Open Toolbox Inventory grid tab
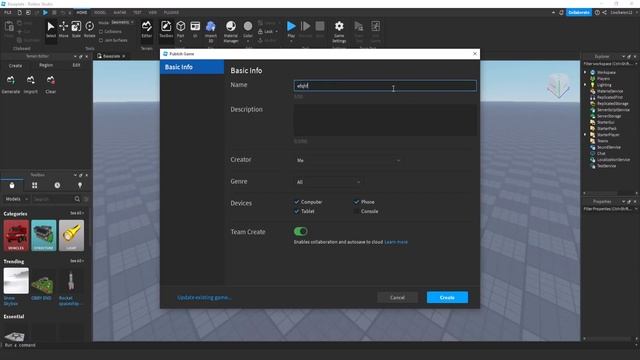 [x=35, y=185]
